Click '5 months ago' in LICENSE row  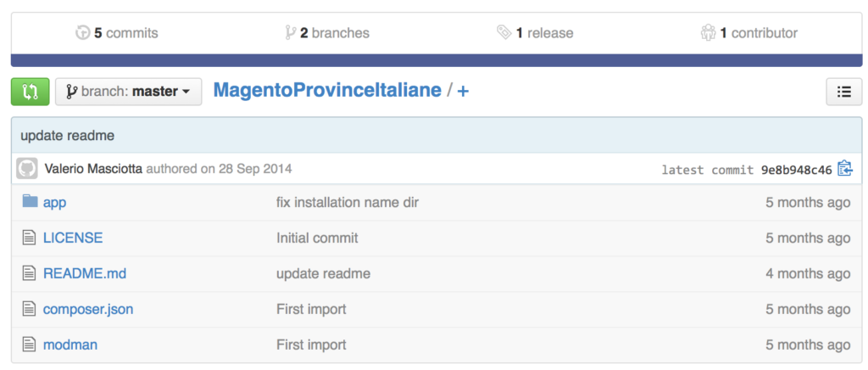click(x=808, y=238)
